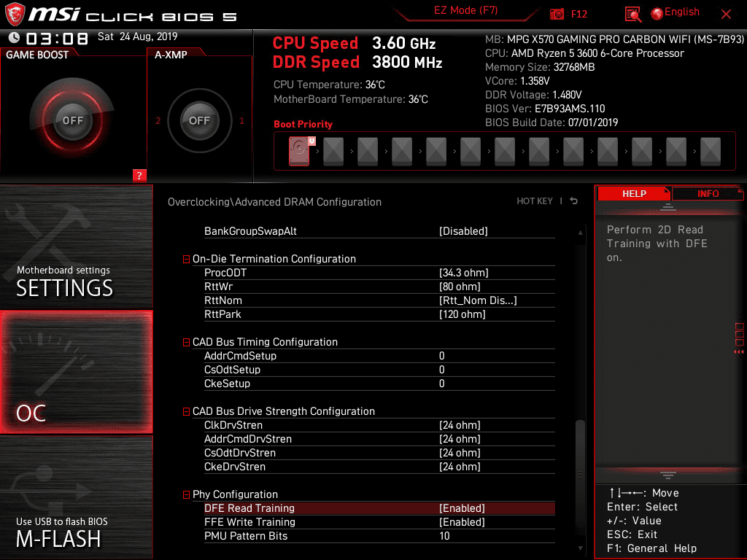The width and height of the screenshot is (747, 560).
Task: Open the M-FLASH BIOS update section
Action: [x=76, y=497]
